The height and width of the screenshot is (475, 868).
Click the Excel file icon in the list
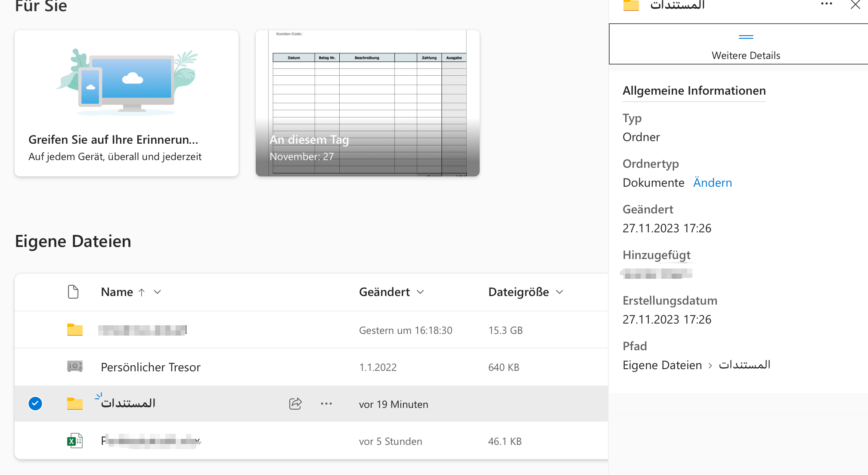pyautogui.click(x=75, y=441)
